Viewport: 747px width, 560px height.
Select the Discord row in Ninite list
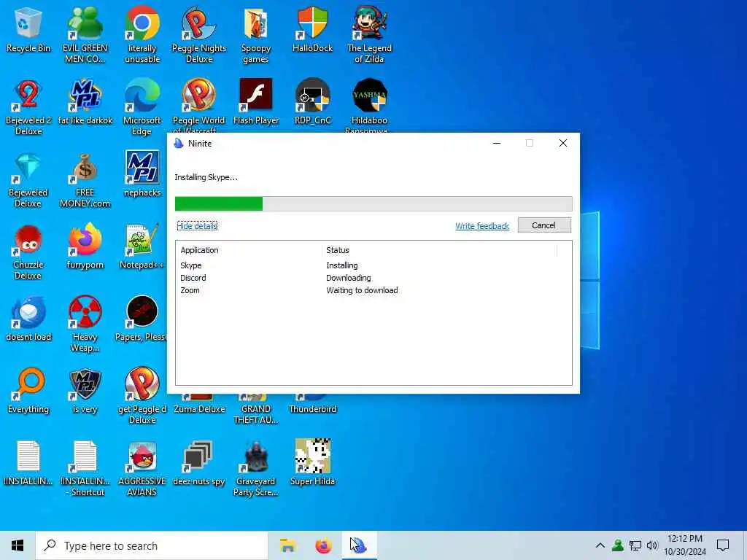click(373, 278)
